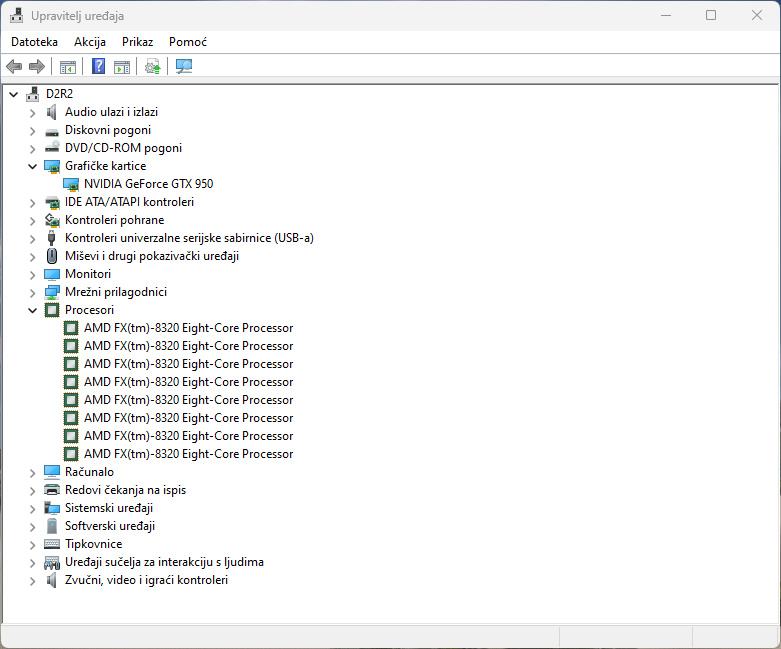781x649 pixels.
Task: Open the Akcija menu
Action: point(90,42)
